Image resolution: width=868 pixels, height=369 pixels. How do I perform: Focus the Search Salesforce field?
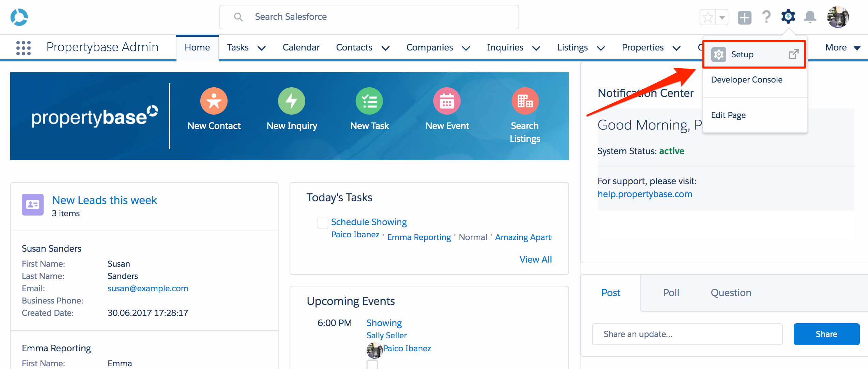[369, 17]
